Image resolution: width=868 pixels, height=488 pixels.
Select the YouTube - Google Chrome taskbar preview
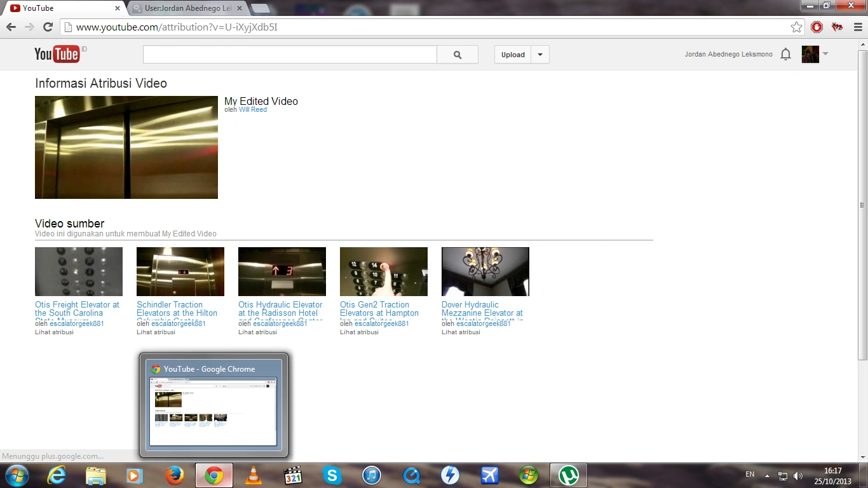(x=214, y=405)
